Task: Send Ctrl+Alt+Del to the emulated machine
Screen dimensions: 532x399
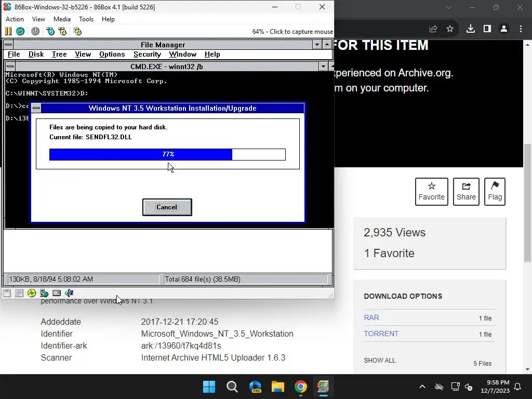Action: coord(50,32)
